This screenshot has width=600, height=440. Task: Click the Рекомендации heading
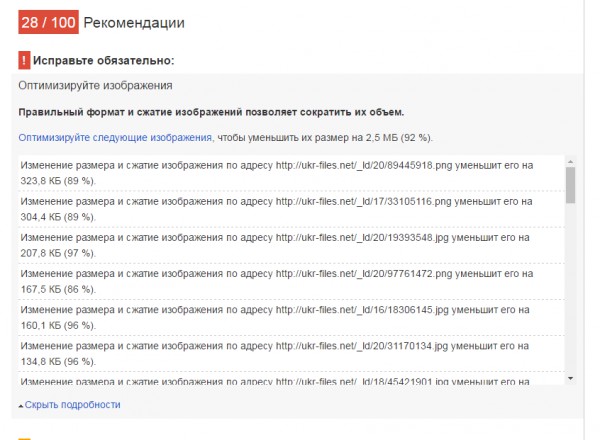pyautogui.click(x=134, y=23)
